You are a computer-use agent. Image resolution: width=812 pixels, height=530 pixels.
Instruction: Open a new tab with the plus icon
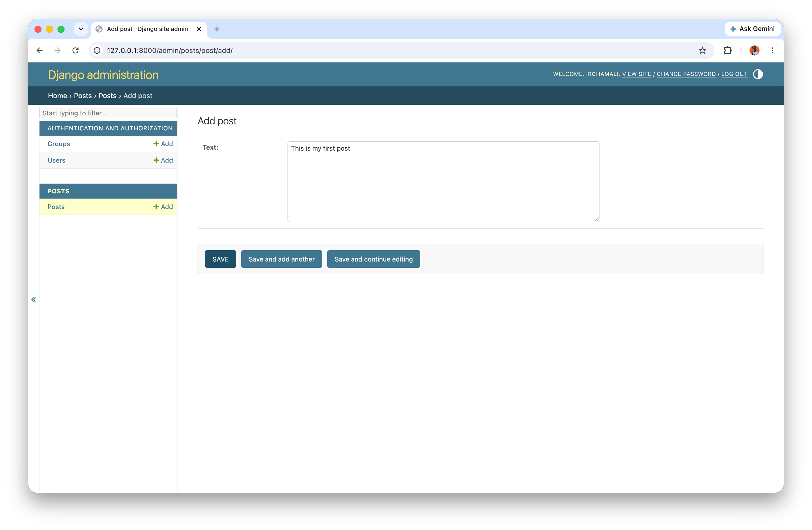[217, 29]
